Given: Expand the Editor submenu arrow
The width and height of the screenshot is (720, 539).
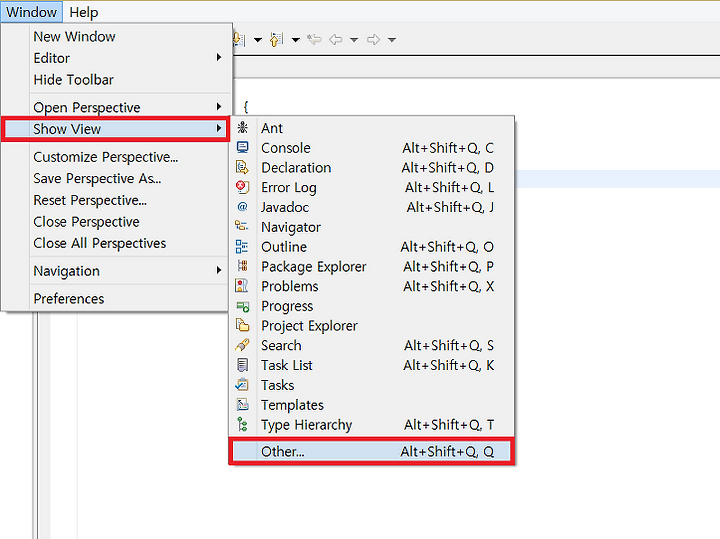Looking at the screenshot, I should [219, 57].
